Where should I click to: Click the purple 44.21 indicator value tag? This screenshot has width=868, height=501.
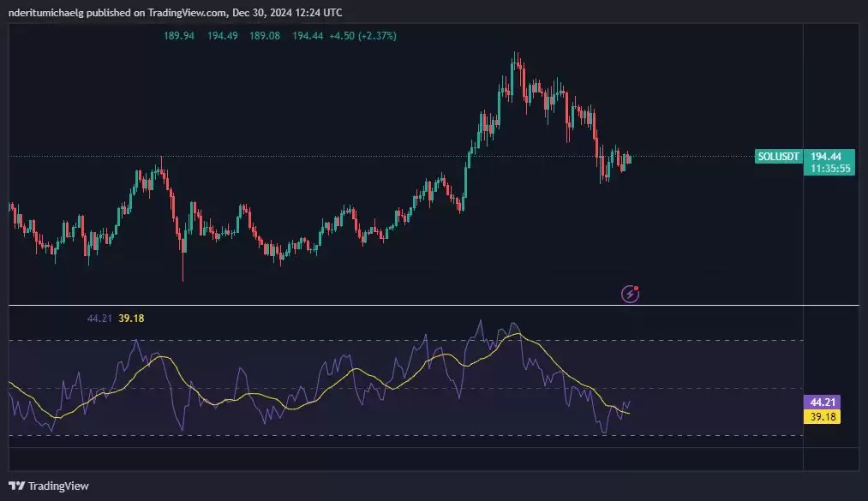click(x=821, y=401)
